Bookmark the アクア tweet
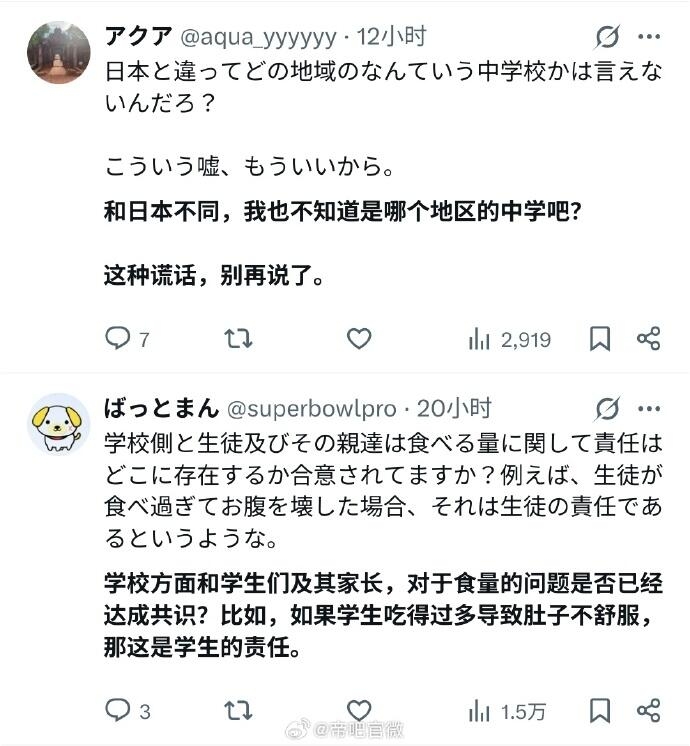Viewport: 690px width, 746px height. point(599,339)
